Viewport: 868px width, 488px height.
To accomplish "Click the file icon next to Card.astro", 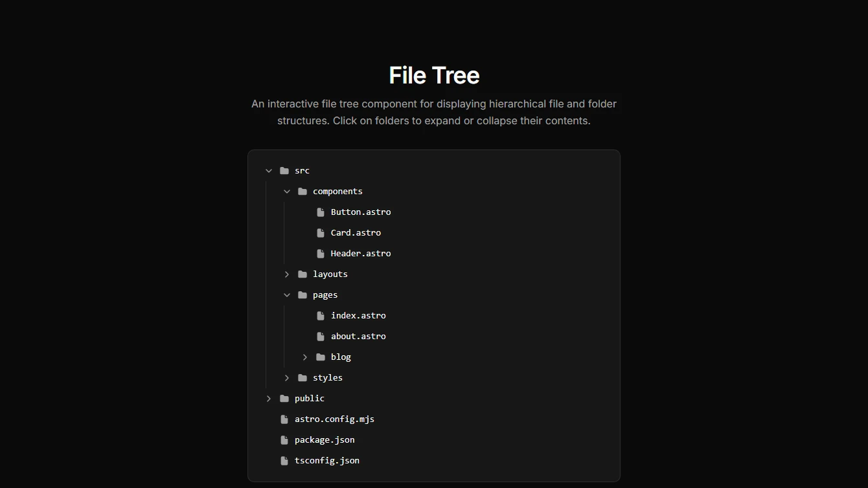I will pos(321,232).
